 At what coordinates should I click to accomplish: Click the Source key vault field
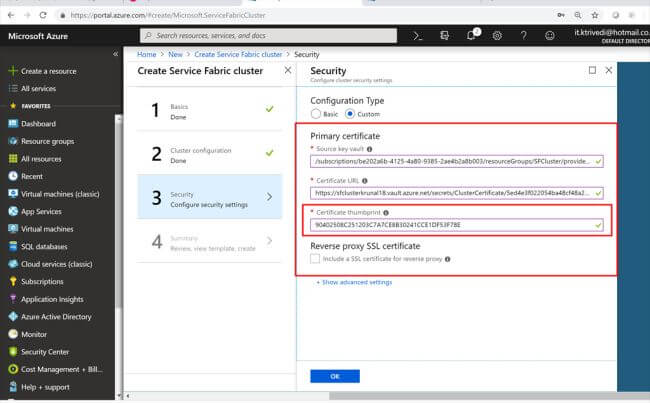[456, 161]
